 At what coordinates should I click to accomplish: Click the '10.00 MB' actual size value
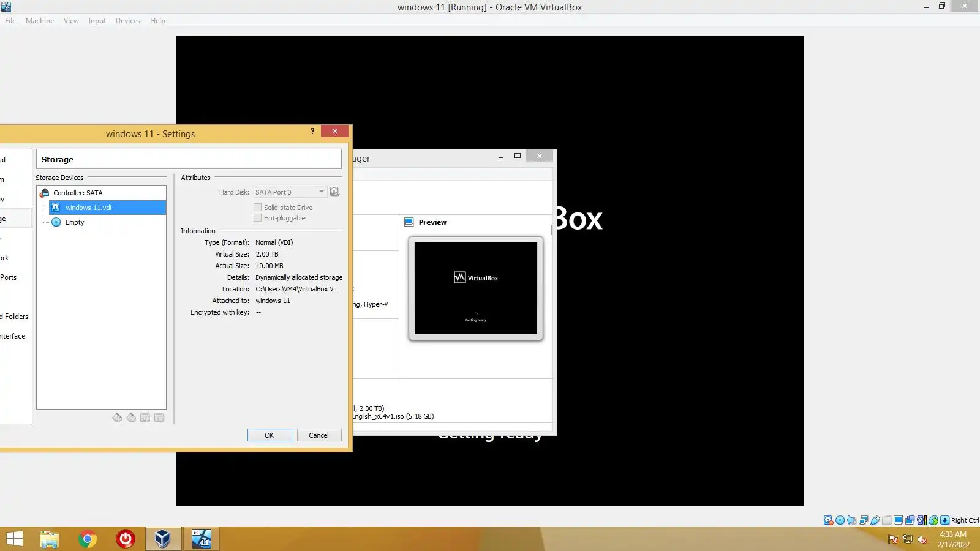click(x=269, y=266)
